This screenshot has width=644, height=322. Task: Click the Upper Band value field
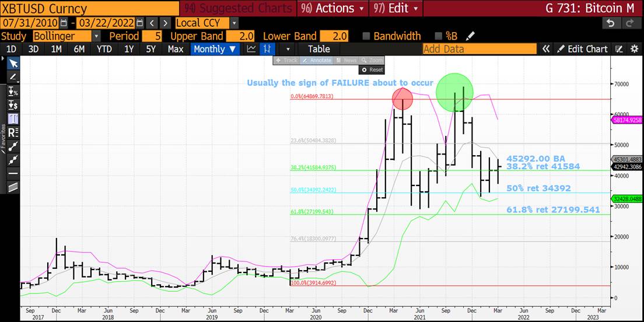(x=241, y=36)
